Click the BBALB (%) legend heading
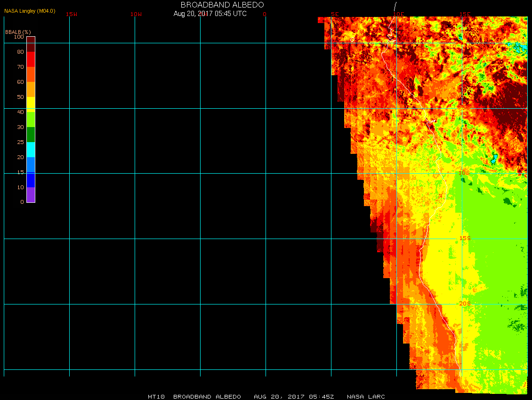The height and width of the screenshot is (400, 532). [x=18, y=32]
